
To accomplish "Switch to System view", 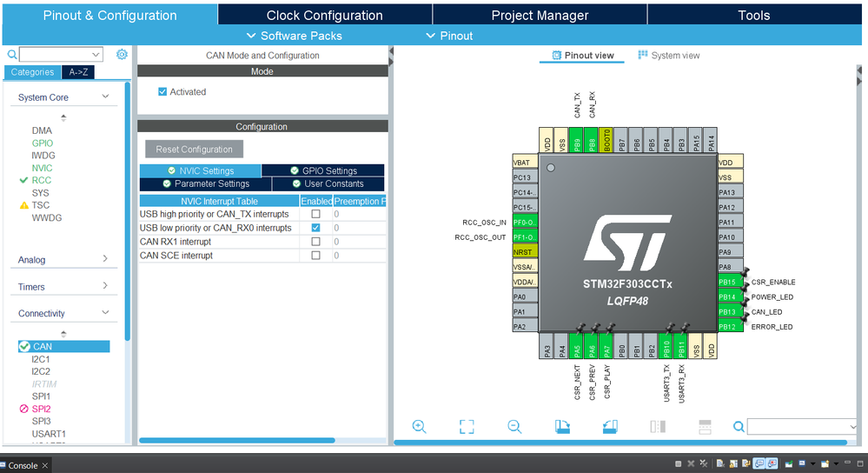I will pos(669,56).
